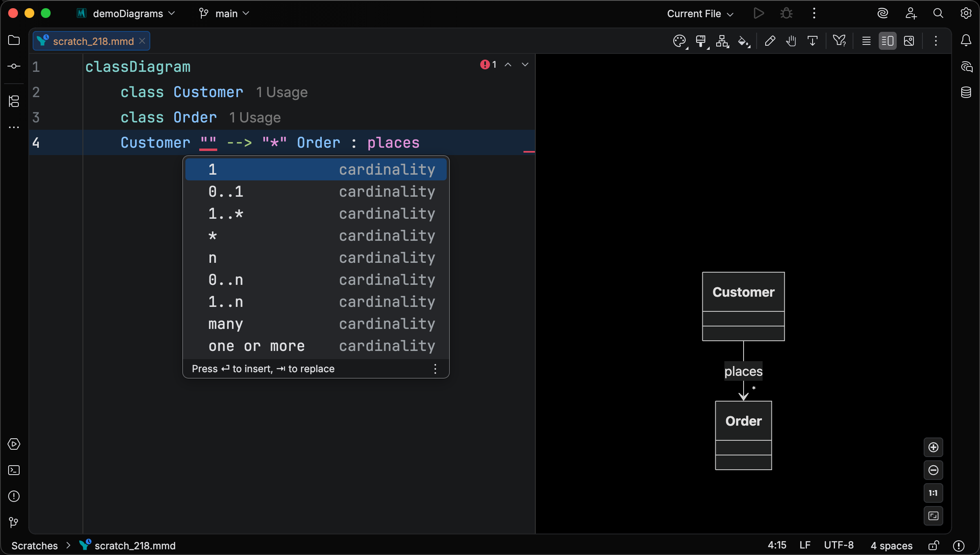
Task: Open editor tab more options menu
Action: (935, 41)
